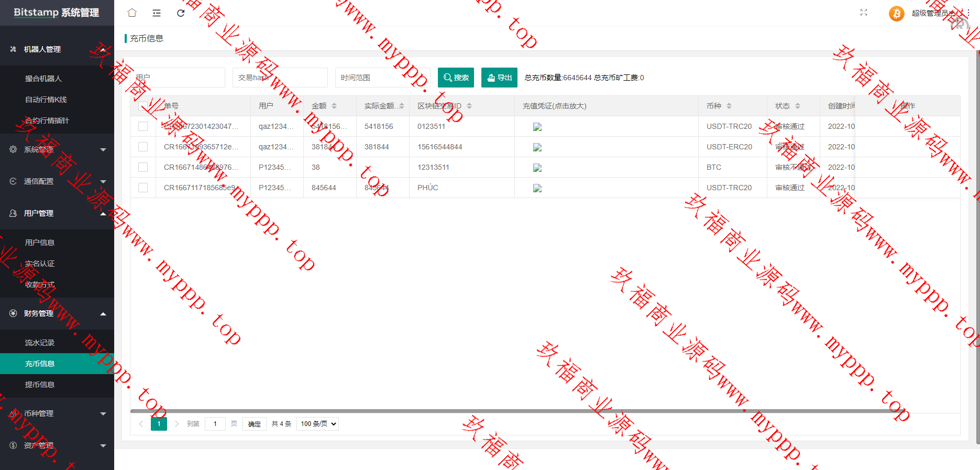Expand 系统管理 sidebar menu
Screen dimensions: 980x470
pos(57,149)
